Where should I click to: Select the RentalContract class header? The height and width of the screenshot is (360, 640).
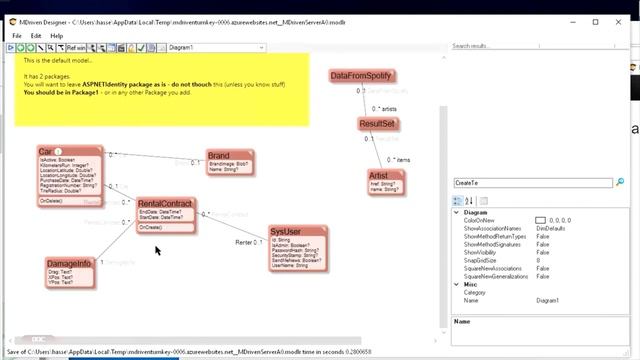coord(165,203)
